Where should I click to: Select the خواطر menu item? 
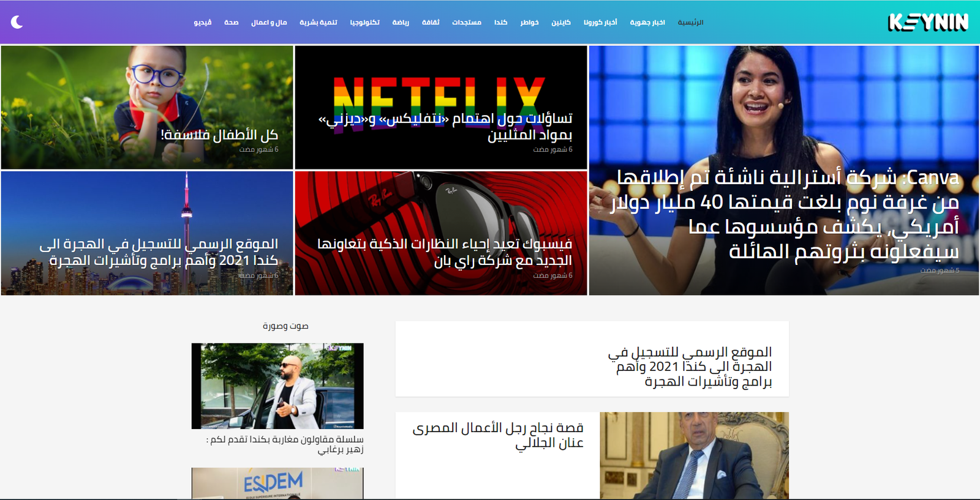529,23
